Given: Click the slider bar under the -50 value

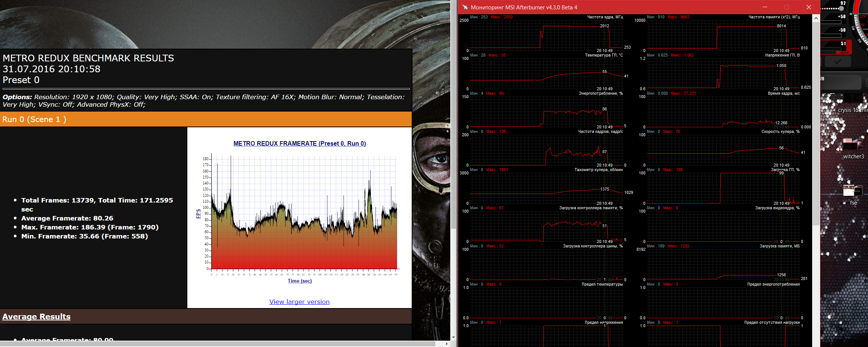Looking at the screenshot, I should click(x=831, y=36).
